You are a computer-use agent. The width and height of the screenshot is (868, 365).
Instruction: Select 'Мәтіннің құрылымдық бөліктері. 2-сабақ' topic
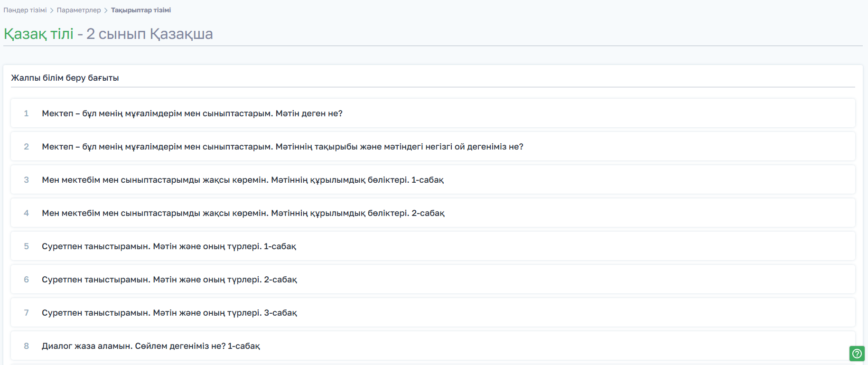pyautogui.click(x=243, y=213)
